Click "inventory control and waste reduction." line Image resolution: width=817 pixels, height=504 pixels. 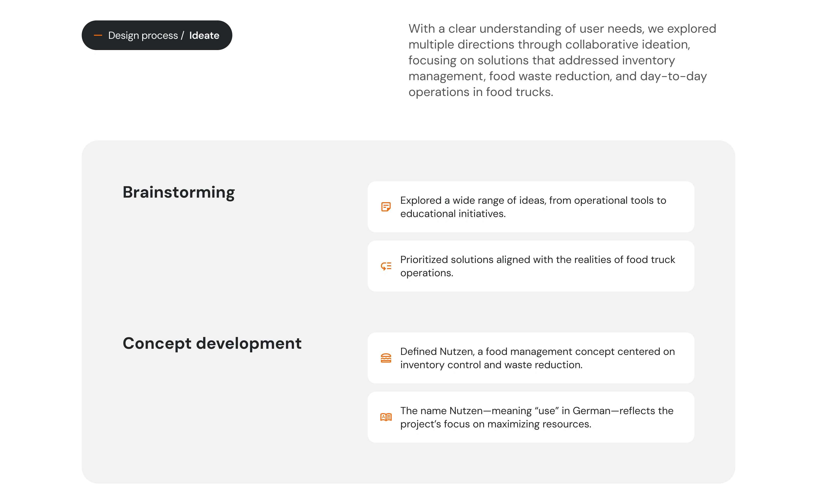coord(491,365)
